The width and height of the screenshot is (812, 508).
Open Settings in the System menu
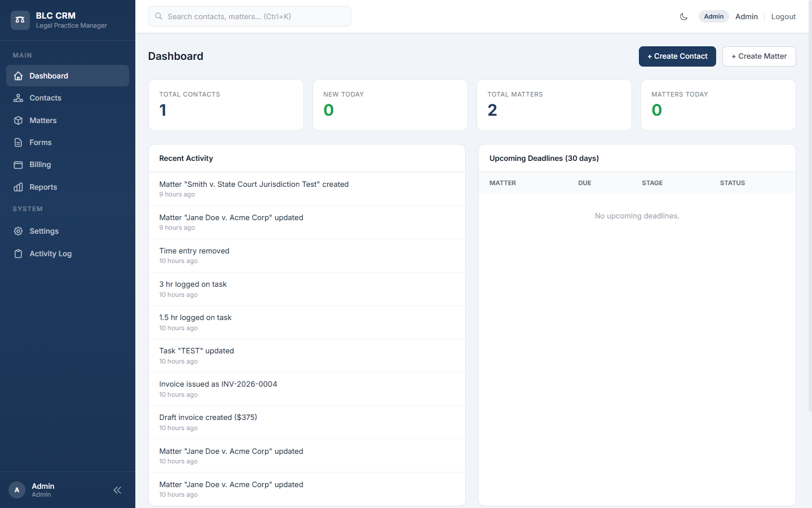pyautogui.click(x=68, y=231)
